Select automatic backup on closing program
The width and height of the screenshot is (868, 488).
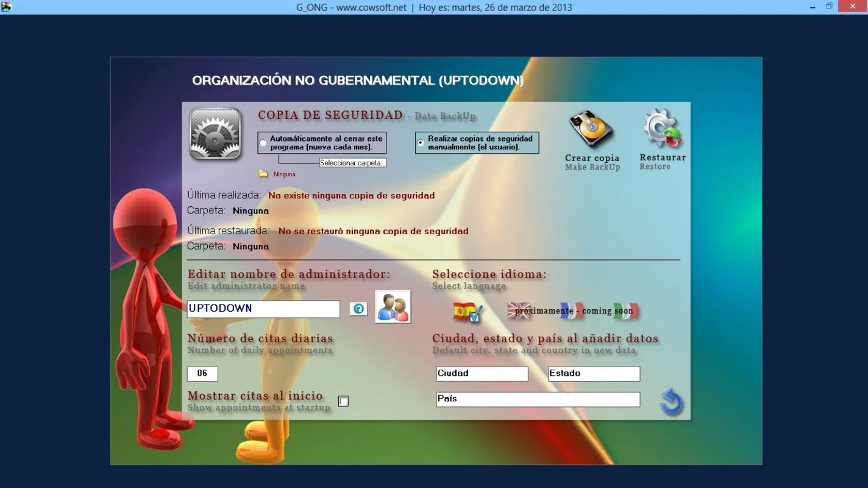[x=263, y=143]
